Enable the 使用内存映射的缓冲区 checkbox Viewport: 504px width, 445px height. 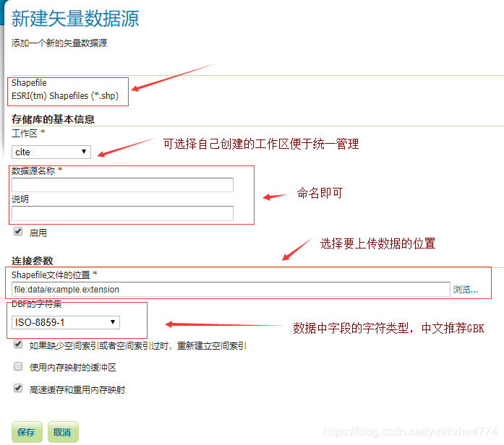(x=18, y=366)
